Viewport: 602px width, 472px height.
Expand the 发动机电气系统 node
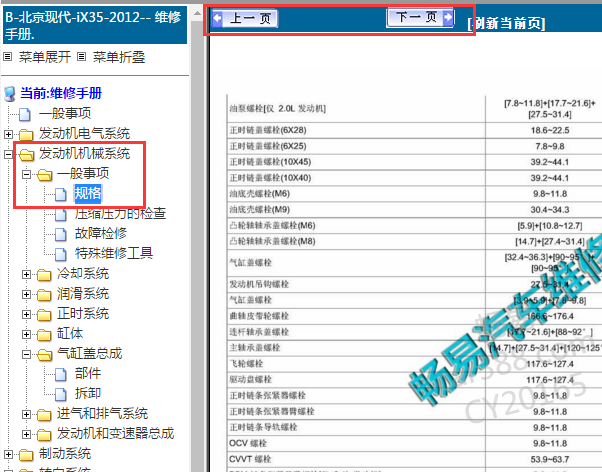click(8, 134)
